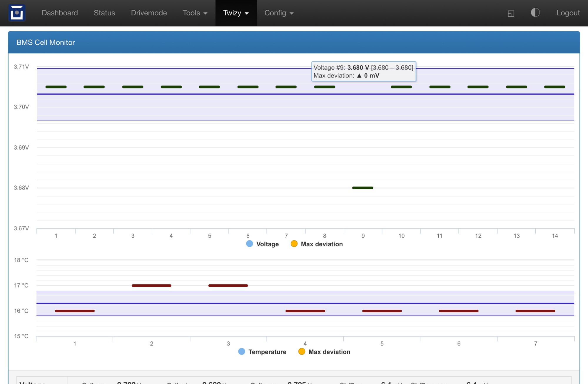Click the BMS Cell Monitor panel title
The width and height of the screenshot is (588, 384).
pos(46,42)
